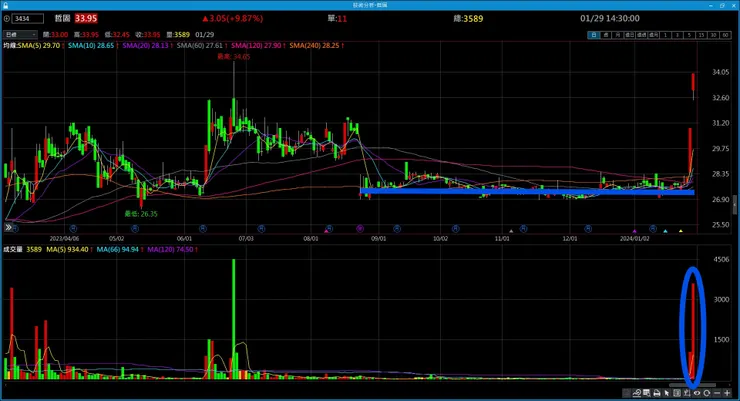Click the SMA(240) 28.25 indicator label
The image size is (740, 401).
coord(314,45)
